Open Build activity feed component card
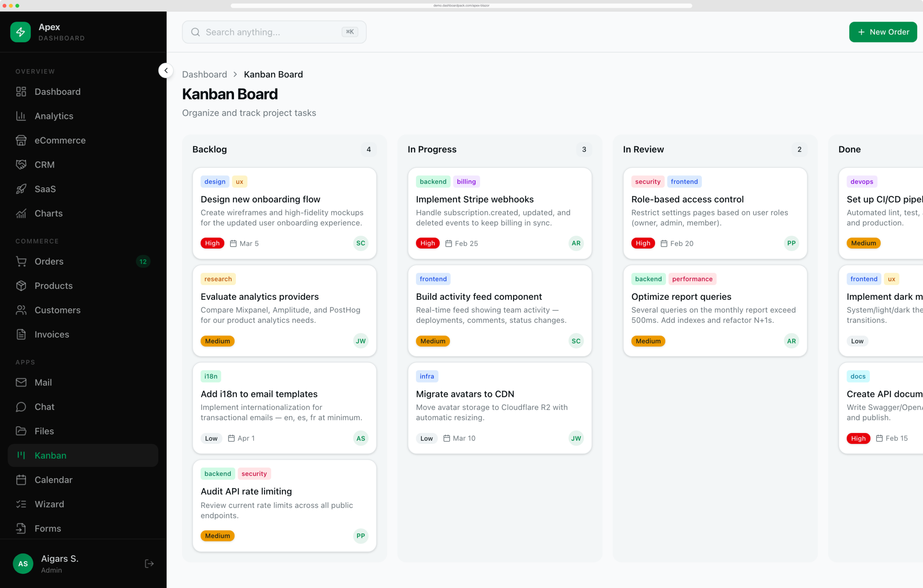 [x=499, y=310]
